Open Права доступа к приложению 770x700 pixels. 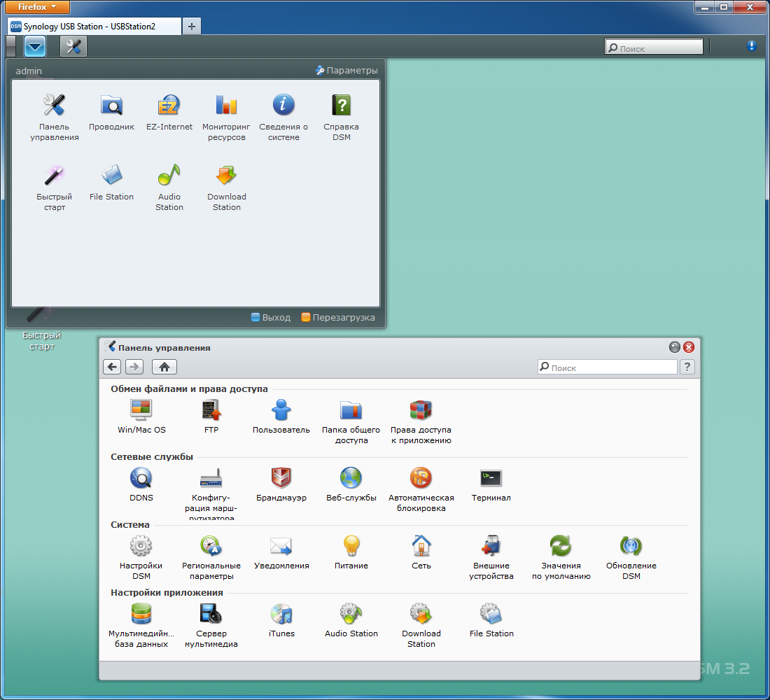pyautogui.click(x=421, y=421)
